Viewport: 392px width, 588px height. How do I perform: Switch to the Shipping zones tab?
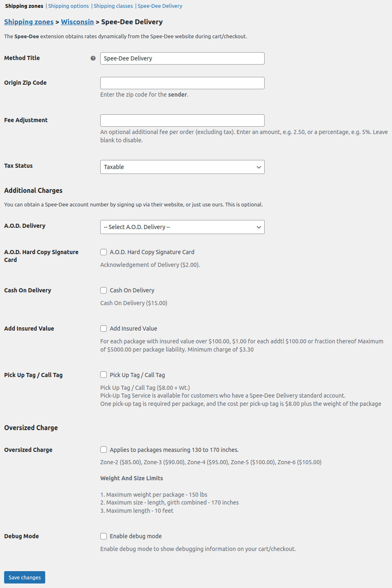(23, 6)
